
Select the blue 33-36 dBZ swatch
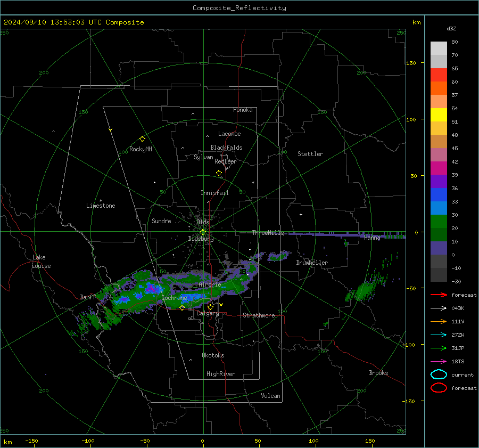(439, 195)
